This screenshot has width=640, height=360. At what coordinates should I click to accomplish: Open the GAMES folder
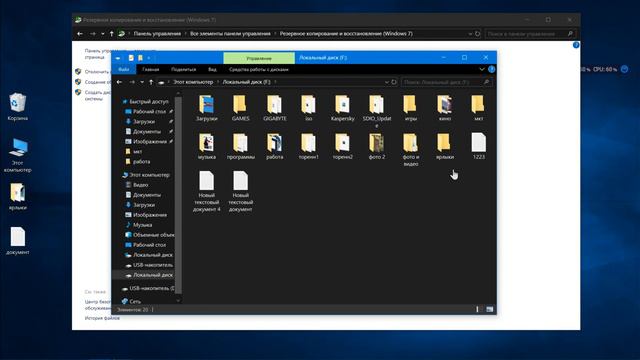[x=240, y=108]
